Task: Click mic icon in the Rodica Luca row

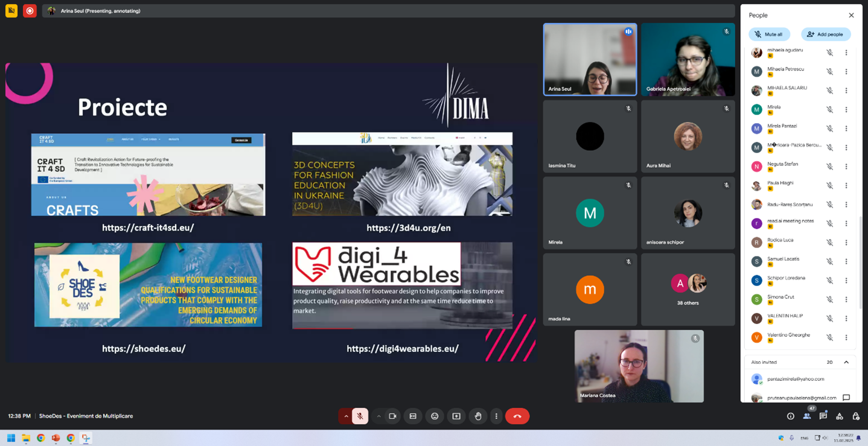Action: (x=830, y=243)
